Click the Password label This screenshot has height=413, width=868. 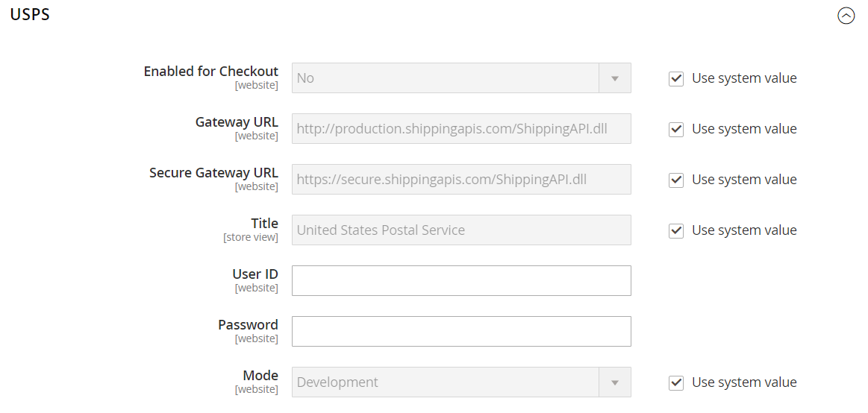[x=248, y=324]
